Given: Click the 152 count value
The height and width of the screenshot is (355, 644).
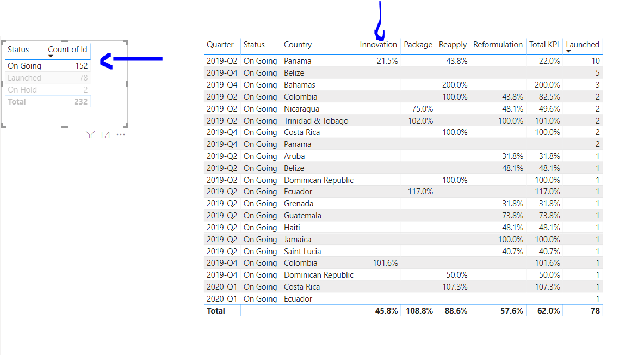Looking at the screenshot, I should 82,66.
